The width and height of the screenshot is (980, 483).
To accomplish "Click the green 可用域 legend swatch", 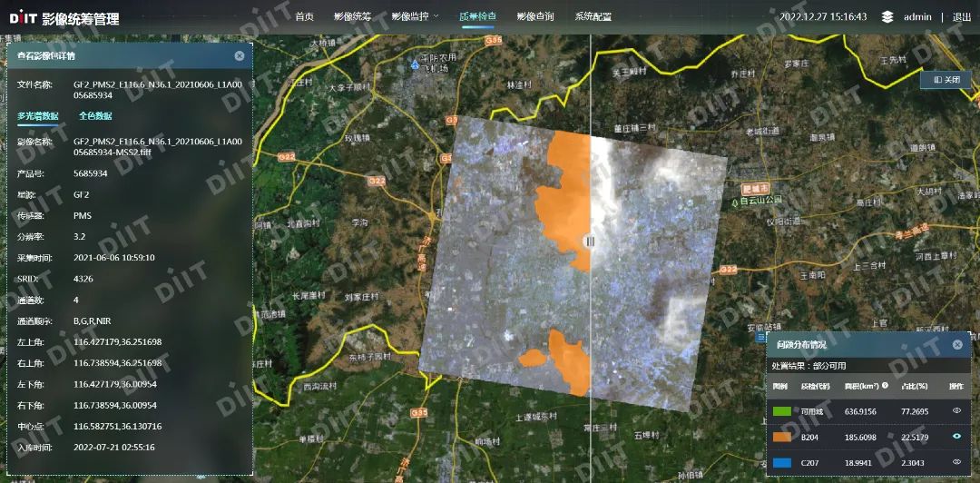I will [x=782, y=411].
